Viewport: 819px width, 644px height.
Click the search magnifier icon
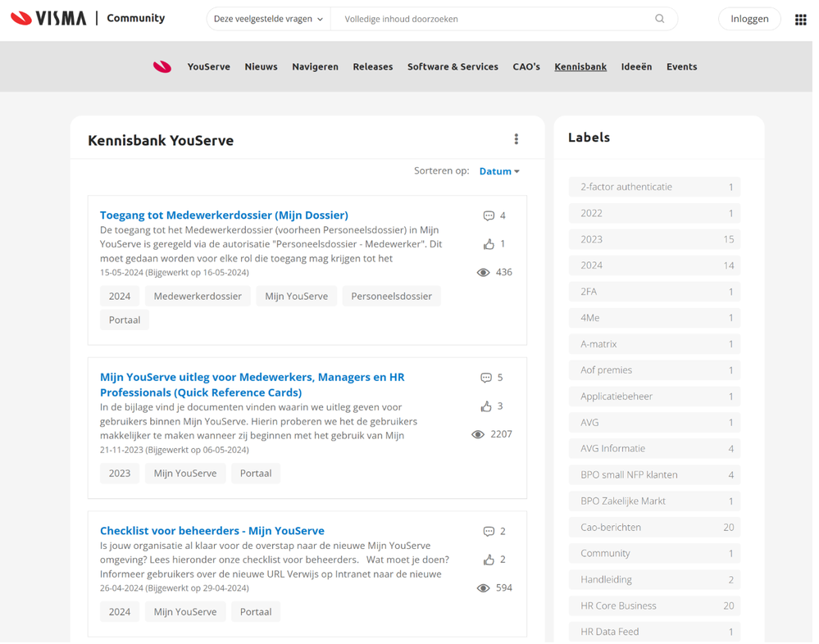(x=660, y=19)
